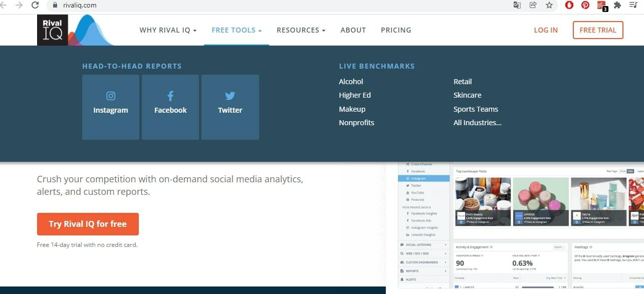Image resolution: width=644 pixels, height=294 pixels.
Task: Bookmark this page with the star icon
Action: point(549,5)
